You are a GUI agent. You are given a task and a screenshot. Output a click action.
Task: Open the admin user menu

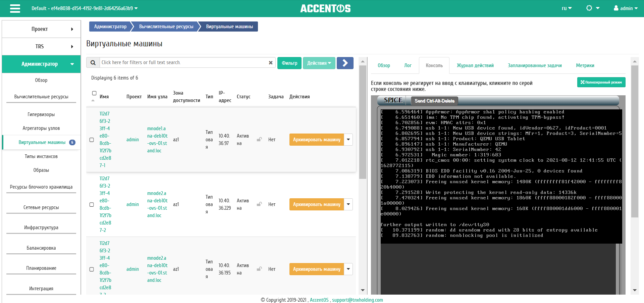[x=626, y=8]
